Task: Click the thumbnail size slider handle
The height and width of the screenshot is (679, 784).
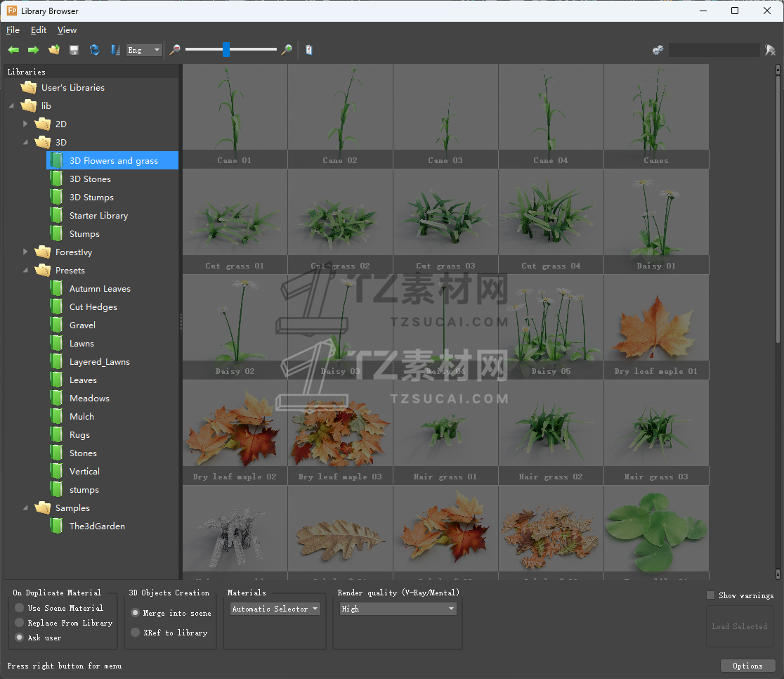Action: [226, 49]
